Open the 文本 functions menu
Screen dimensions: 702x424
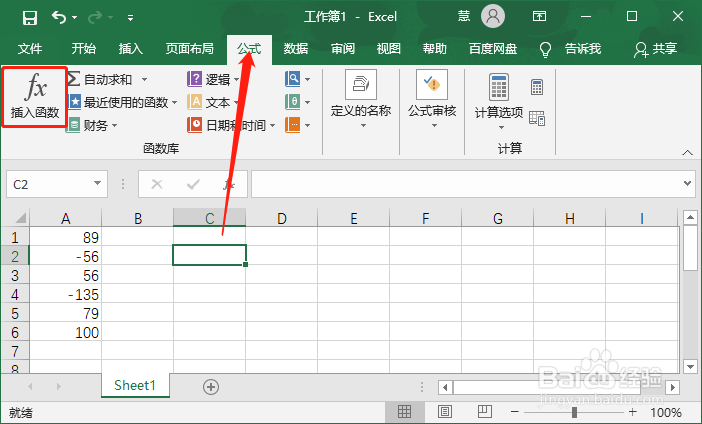214,103
